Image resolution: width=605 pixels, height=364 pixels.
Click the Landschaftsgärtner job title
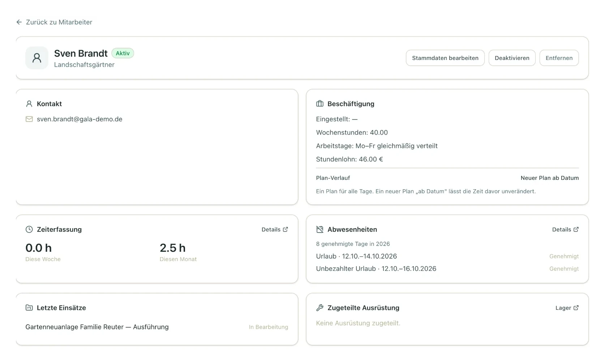tap(84, 65)
